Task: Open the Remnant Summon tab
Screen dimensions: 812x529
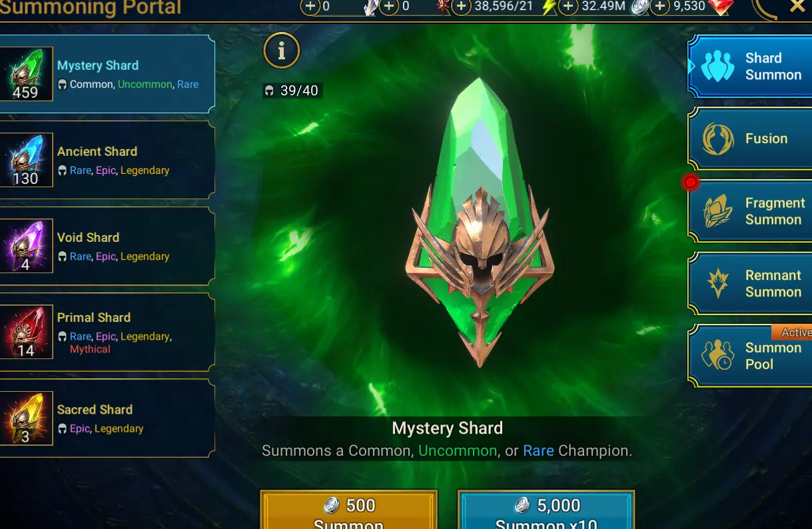Action: click(750, 283)
